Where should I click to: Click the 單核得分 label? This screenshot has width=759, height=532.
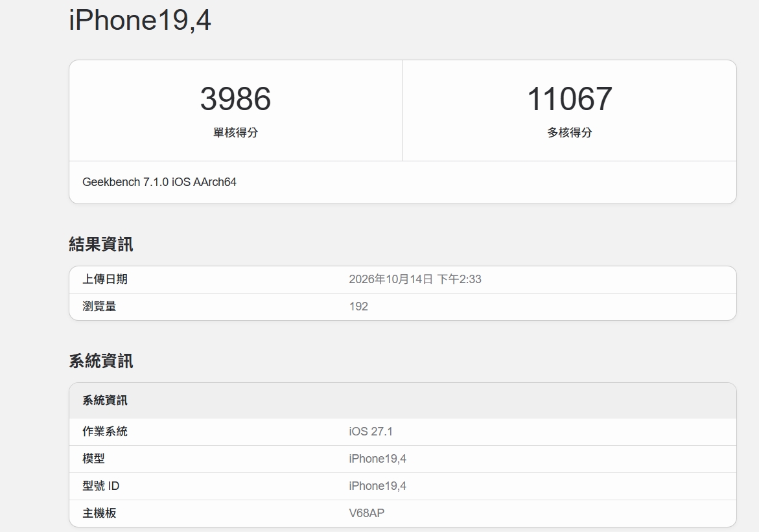point(235,132)
